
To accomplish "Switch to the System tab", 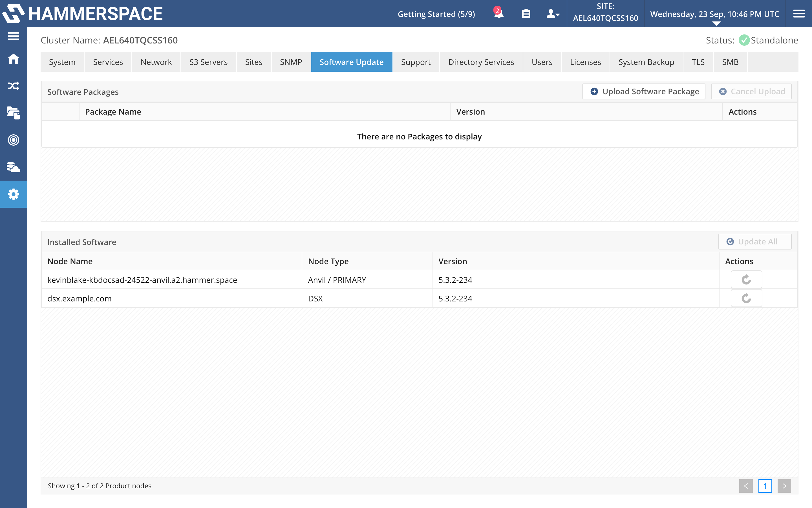I will point(62,62).
